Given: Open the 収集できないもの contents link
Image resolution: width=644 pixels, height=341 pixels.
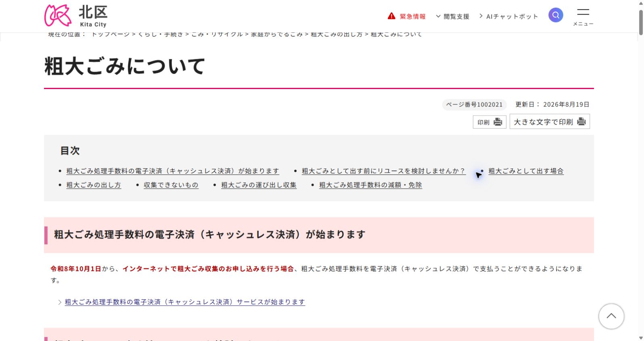Looking at the screenshot, I should (x=171, y=185).
